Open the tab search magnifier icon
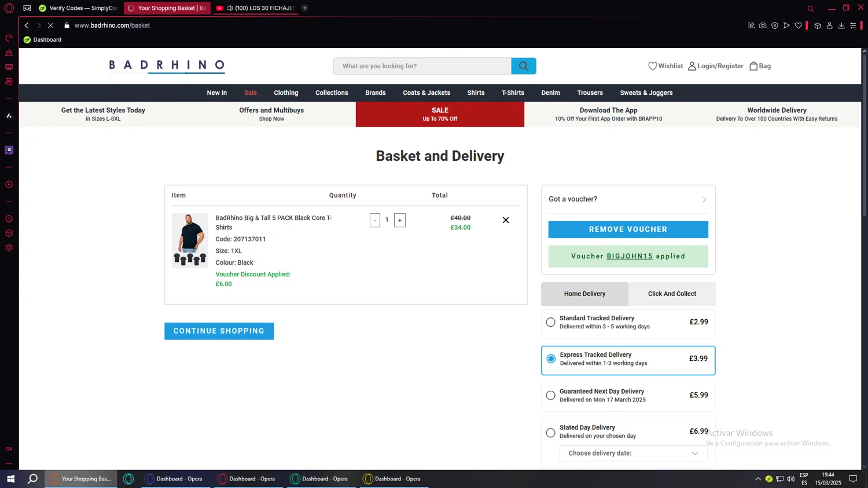This screenshot has width=868, height=488. 811,9
